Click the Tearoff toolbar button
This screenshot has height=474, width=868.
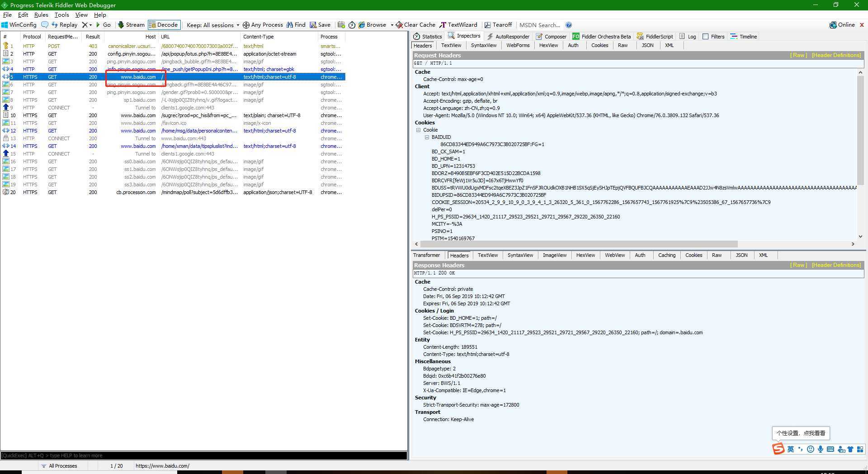click(498, 25)
